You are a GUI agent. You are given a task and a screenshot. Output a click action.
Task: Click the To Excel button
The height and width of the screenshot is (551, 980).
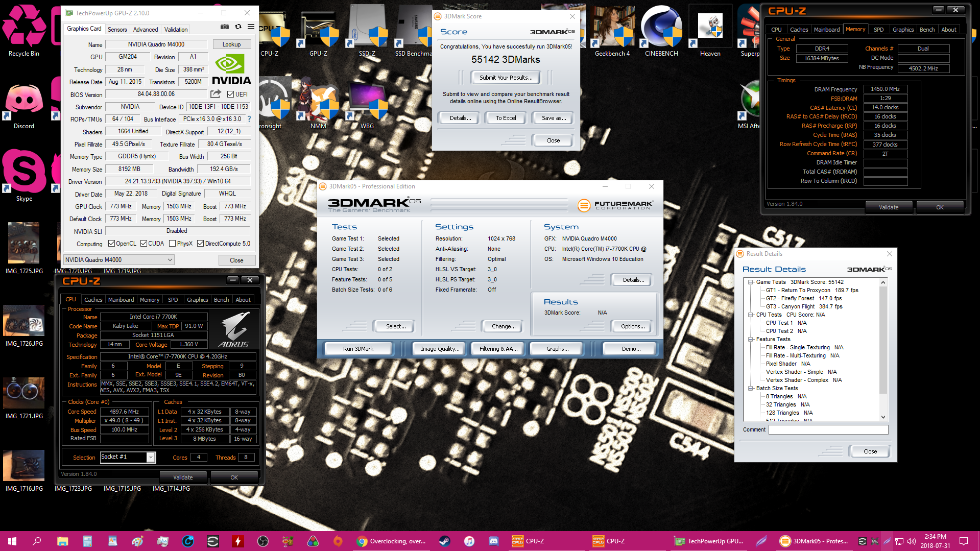(506, 118)
